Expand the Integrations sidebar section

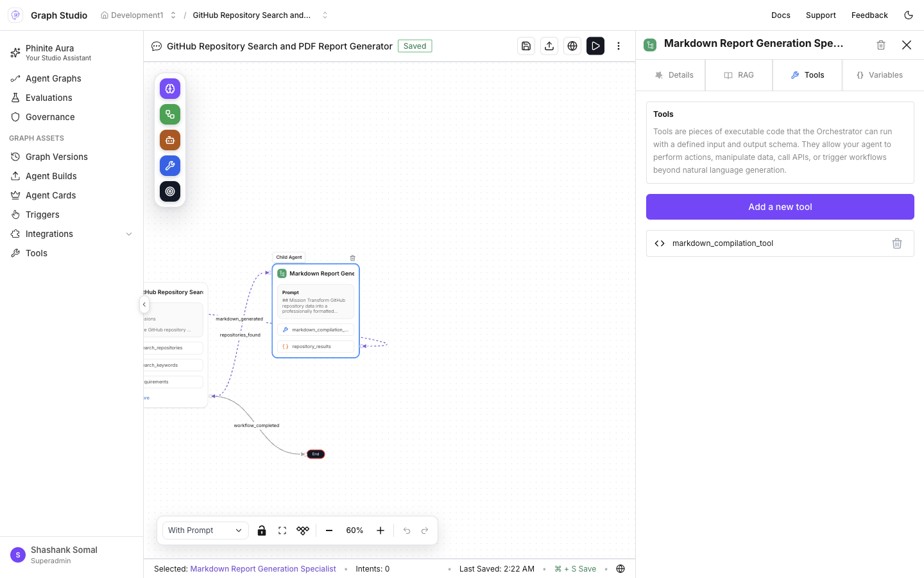[x=72, y=234]
